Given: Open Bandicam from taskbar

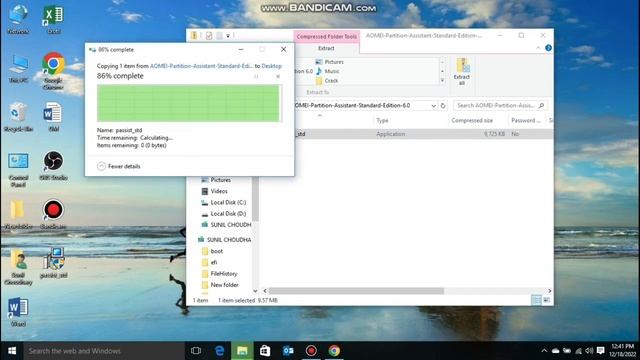Looking at the screenshot, I should coord(311,351).
